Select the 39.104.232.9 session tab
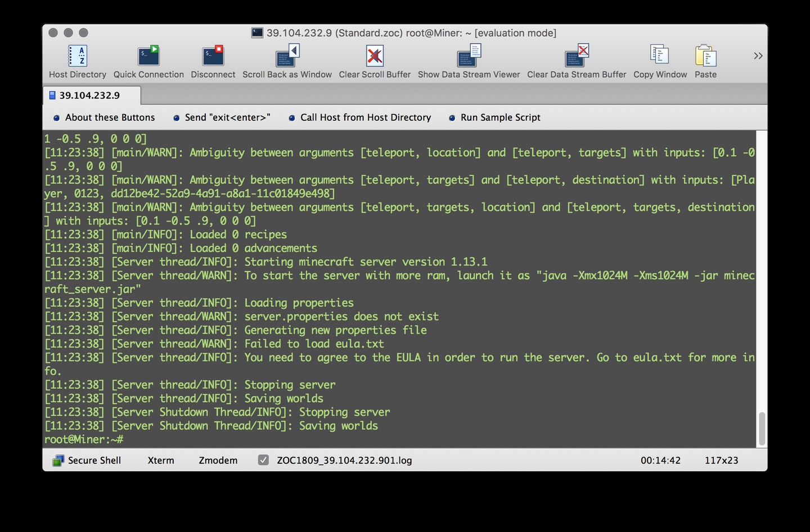 pyautogui.click(x=90, y=96)
